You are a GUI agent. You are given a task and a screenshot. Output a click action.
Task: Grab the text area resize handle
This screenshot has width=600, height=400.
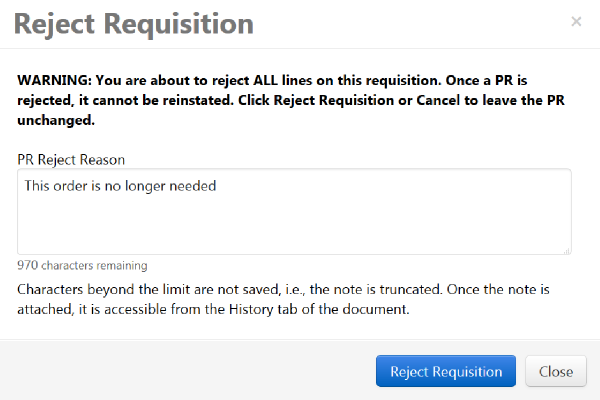pyautogui.click(x=567, y=250)
